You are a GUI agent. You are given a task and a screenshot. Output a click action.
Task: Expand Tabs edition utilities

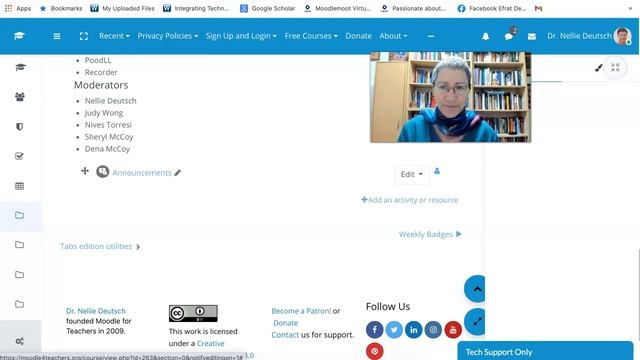[100, 246]
